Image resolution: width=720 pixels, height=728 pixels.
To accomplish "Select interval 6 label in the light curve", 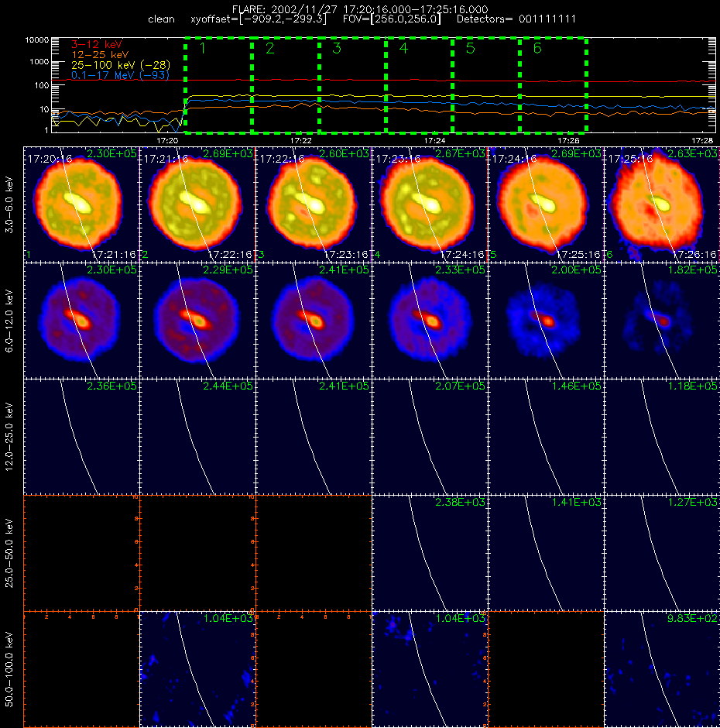I will click(x=537, y=48).
